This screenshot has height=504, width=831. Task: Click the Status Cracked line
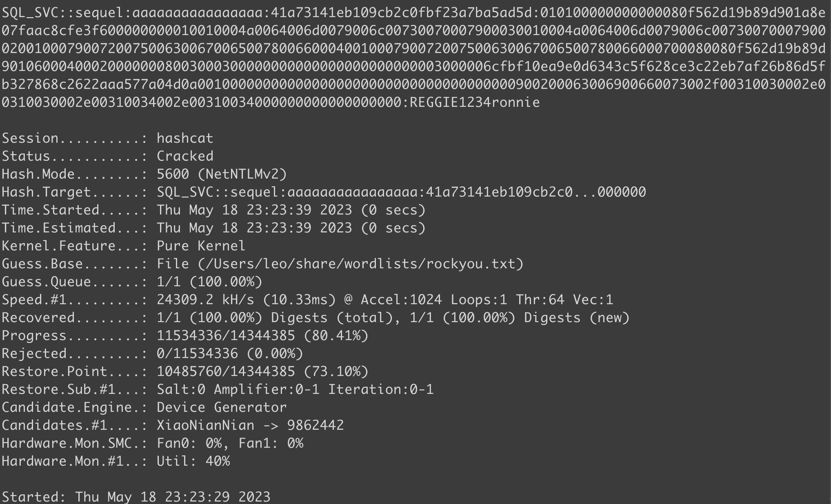(108, 156)
